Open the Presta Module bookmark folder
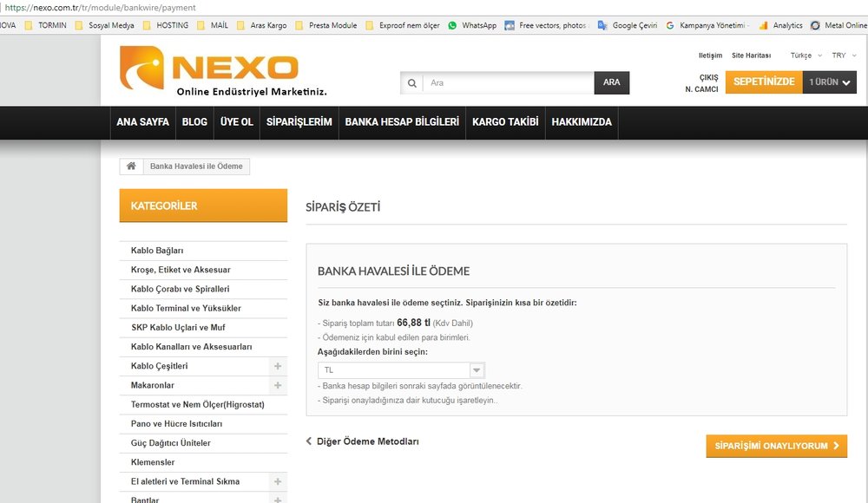Viewport: 868px width, 503px height. click(326, 25)
